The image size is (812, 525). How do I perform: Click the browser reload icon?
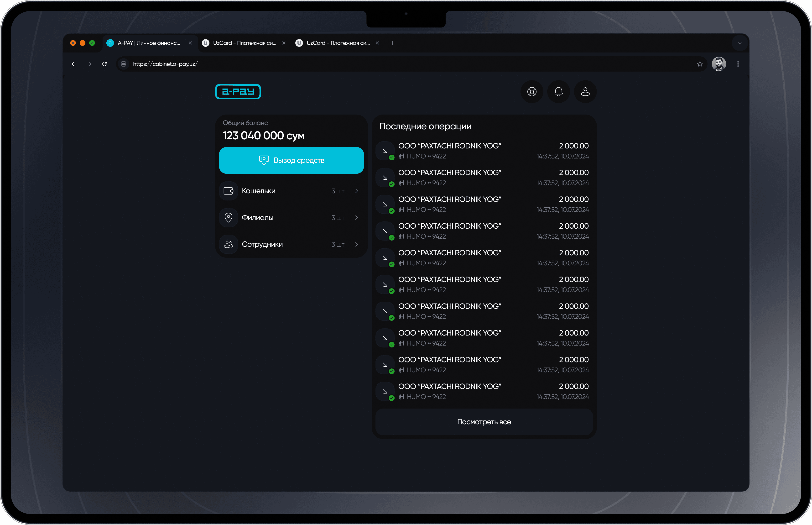pyautogui.click(x=105, y=64)
